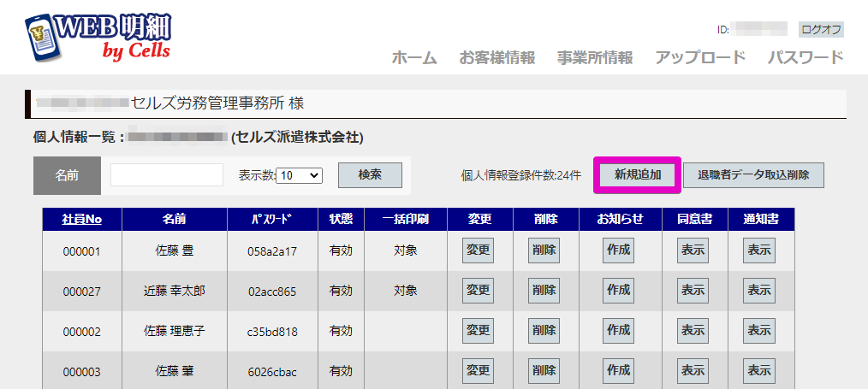Select password value c35bd818
868x389 pixels.
click(272, 332)
